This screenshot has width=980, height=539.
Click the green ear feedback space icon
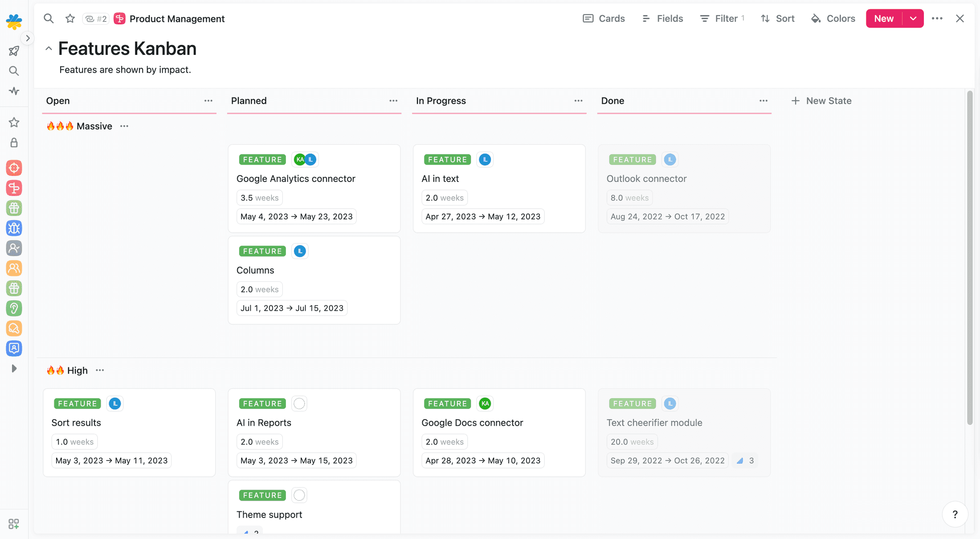point(14,309)
